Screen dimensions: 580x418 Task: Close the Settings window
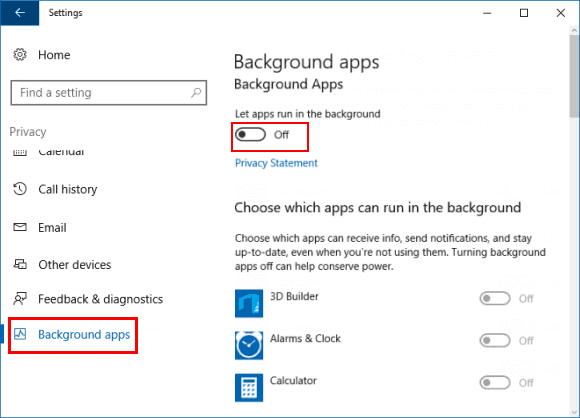pos(561,13)
